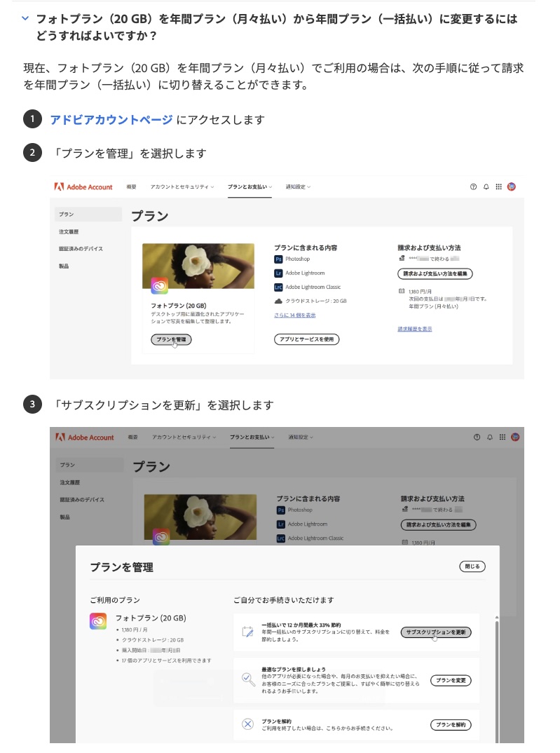Click profile avatar in step 3 screenshot
This screenshot has height=753, width=560.
tap(515, 437)
